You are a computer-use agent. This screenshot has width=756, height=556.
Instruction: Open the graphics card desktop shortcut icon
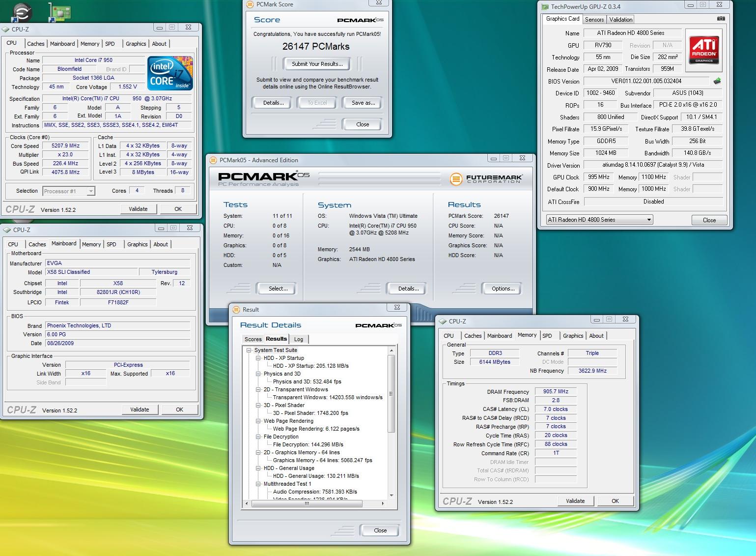click(x=59, y=12)
